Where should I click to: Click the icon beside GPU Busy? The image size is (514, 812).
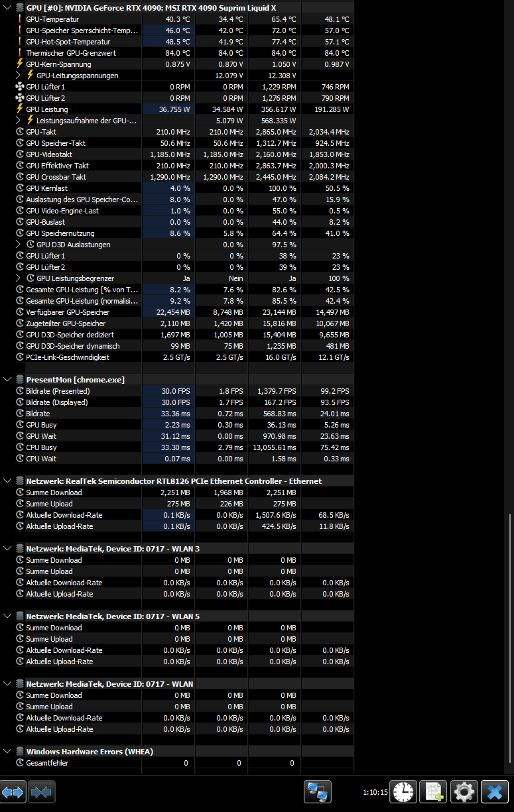[x=20, y=425]
